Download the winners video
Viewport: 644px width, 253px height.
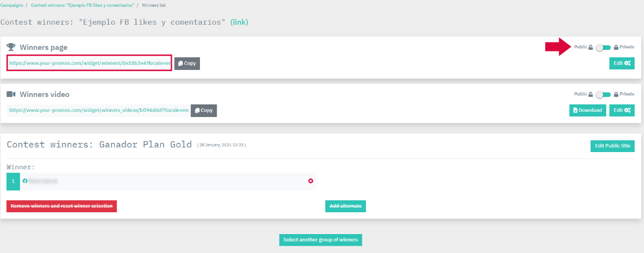(x=588, y=110)
